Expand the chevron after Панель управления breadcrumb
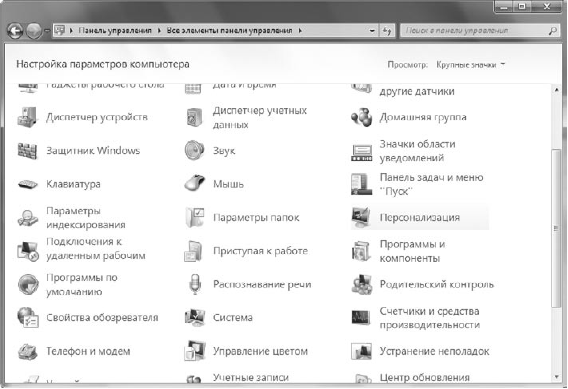This screenshot has width=568, height=389. click(x=159, y=31)
